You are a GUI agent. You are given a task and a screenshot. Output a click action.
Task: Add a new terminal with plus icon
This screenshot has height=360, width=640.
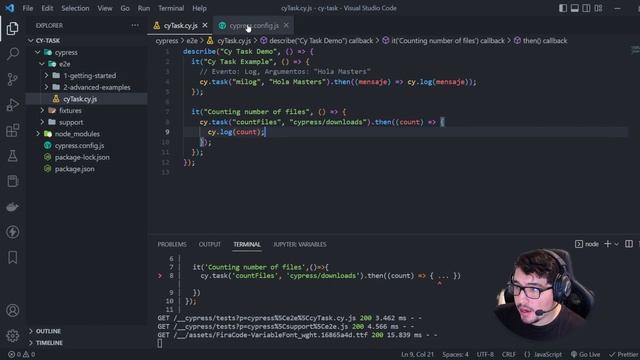(x=607, y=244)
